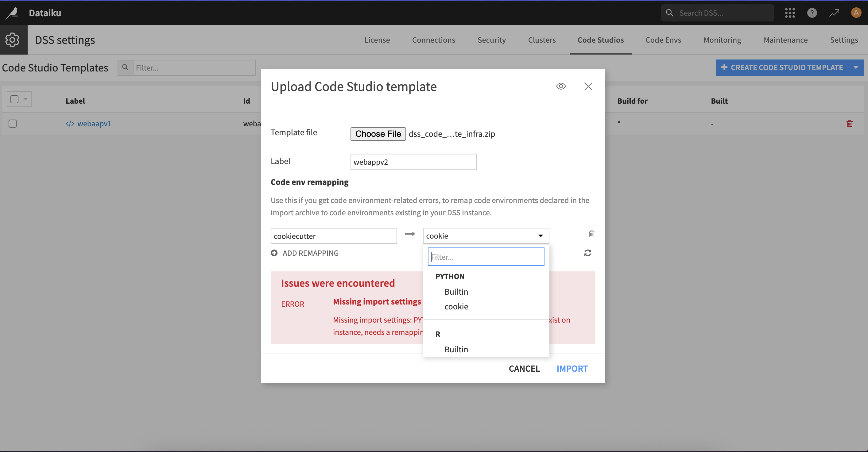The height and width of the screenshot is (452, 868).
Task: Click the Import button
Action: click(572, 369)
